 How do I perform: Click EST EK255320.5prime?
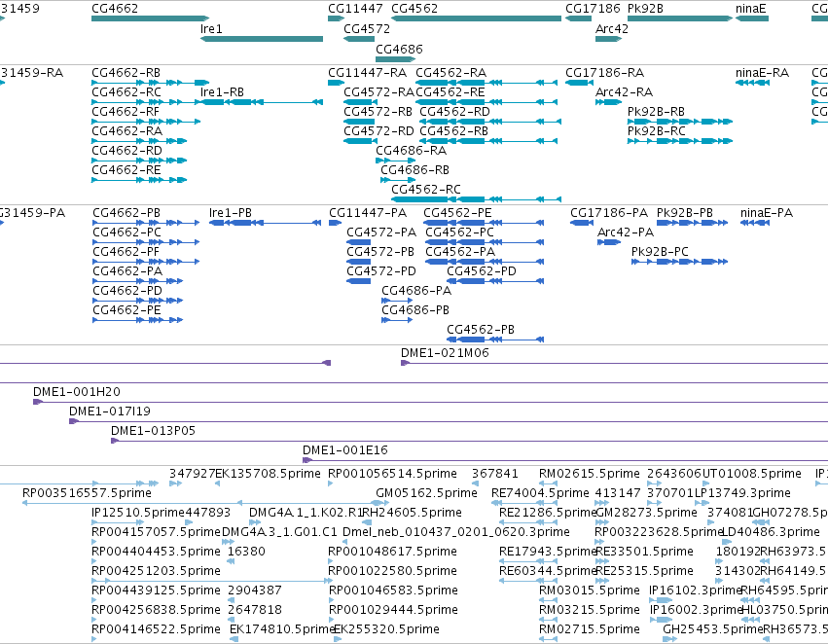(386, 629)
